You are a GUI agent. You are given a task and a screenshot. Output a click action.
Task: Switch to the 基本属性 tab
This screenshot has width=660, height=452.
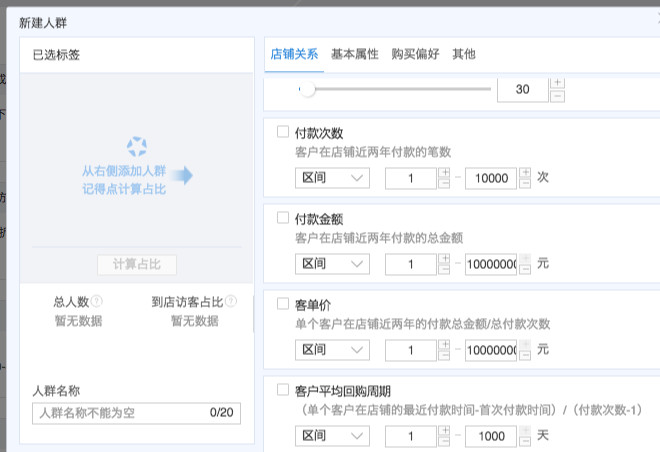[x=355, y=54]
